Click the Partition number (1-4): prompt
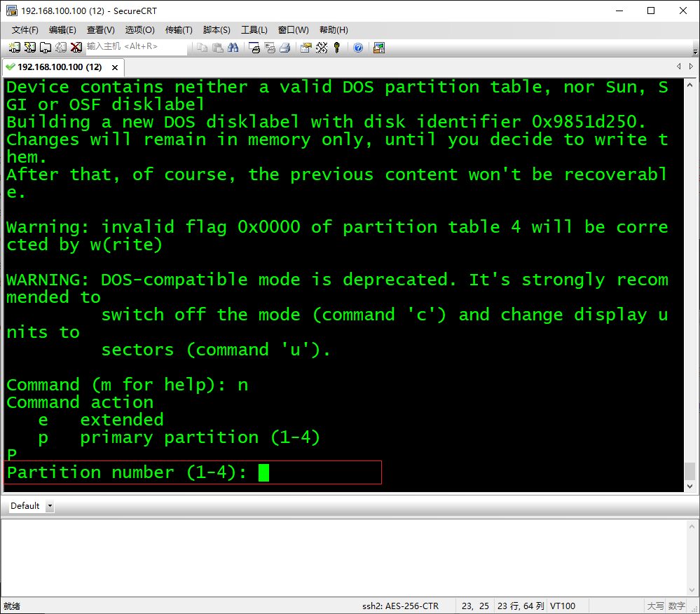The height and width of the screenshot is (614, 700). [x=127, y=472]
